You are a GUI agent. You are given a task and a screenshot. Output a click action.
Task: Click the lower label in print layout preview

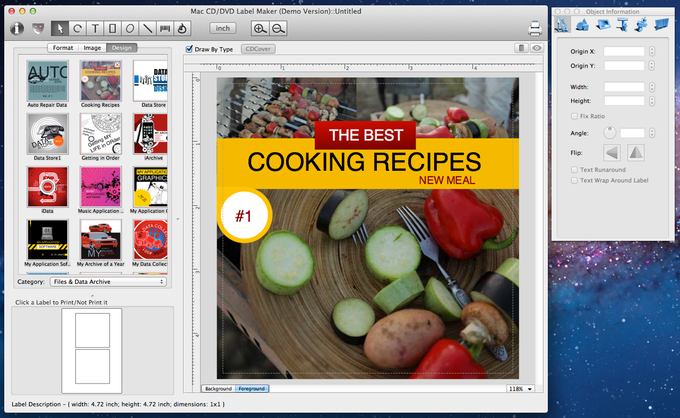[x=92, y=366]
